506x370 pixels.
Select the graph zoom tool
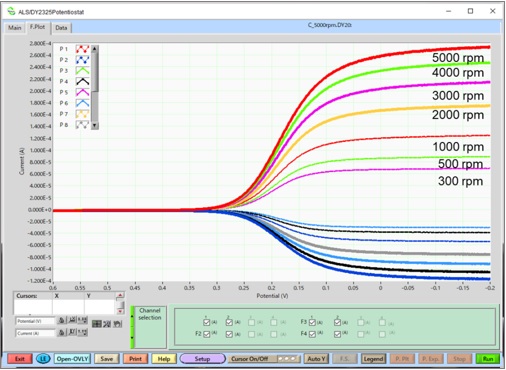pyautogui.click(x=107, y=324)
